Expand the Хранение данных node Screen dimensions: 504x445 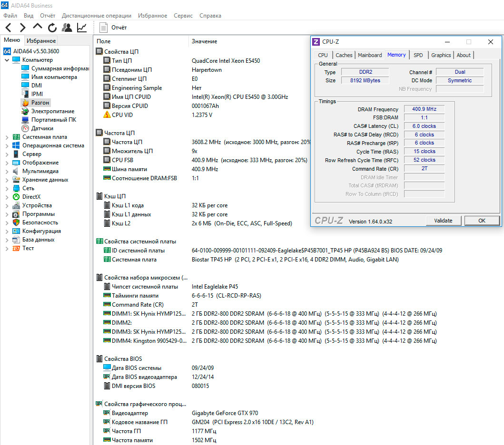tap(7, 180)
